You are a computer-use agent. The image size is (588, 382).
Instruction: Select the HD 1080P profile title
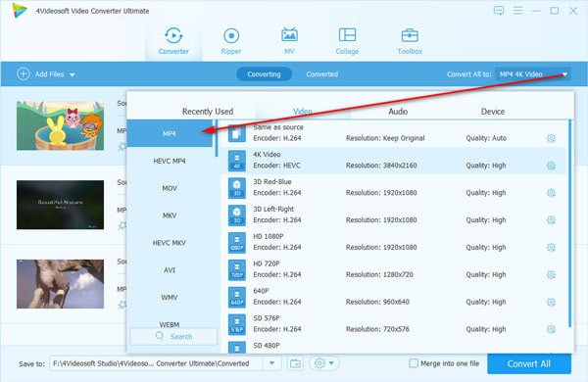click(269, 236)
